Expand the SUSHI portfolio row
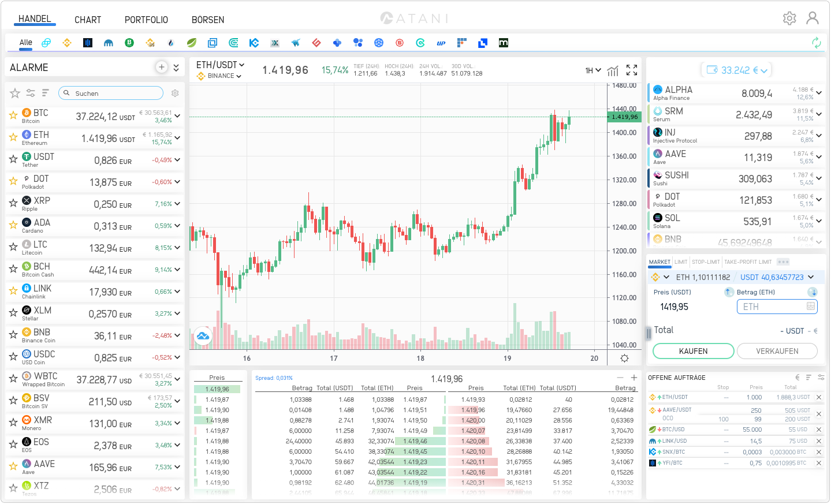The width and height of the screenshot is (831, 504). click(x=819, y=178)
